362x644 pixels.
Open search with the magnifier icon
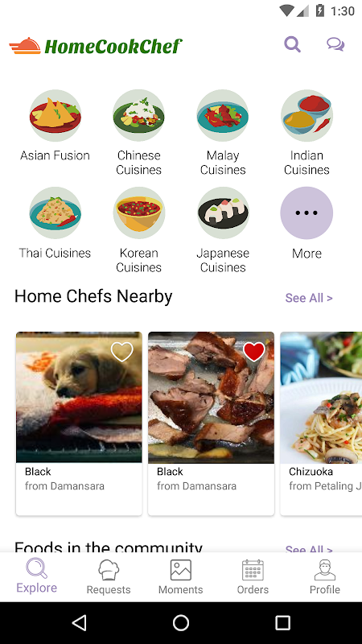tap(292, 44)
